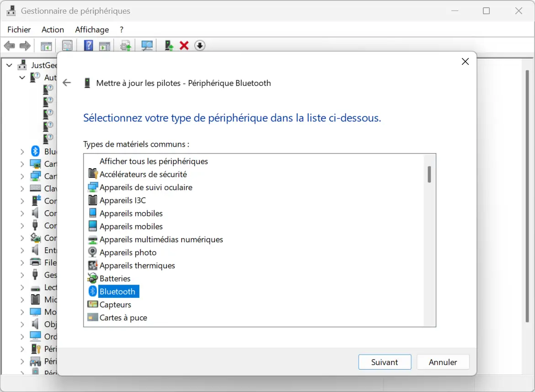
Task: Expand the 'File' tree branch
Action: point(22,263)
